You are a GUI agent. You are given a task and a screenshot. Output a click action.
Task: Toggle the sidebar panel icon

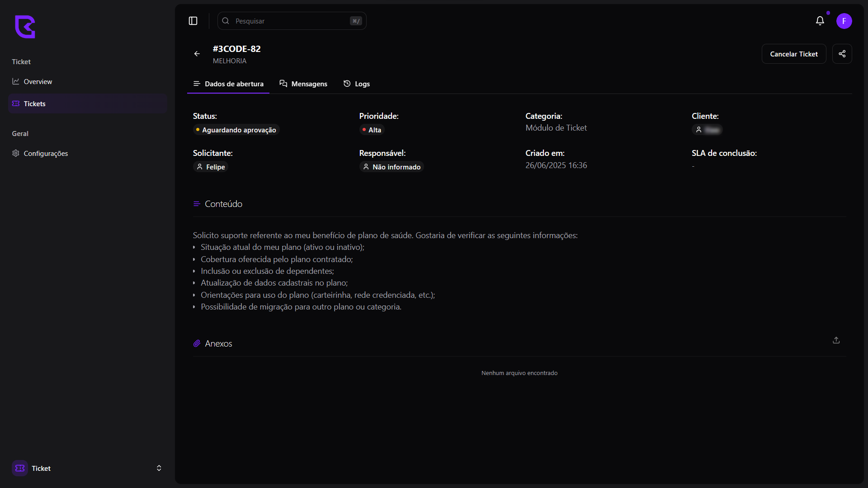[x=193, y=21]
